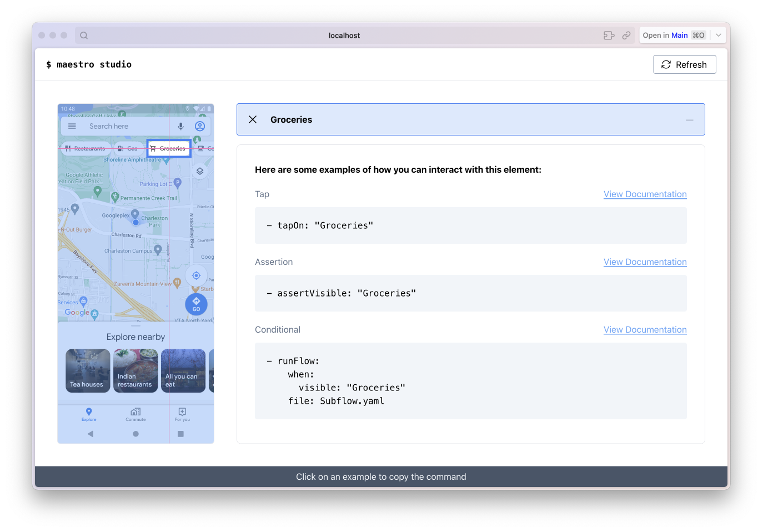Click the Explore nearby heading

coord(135,337)
